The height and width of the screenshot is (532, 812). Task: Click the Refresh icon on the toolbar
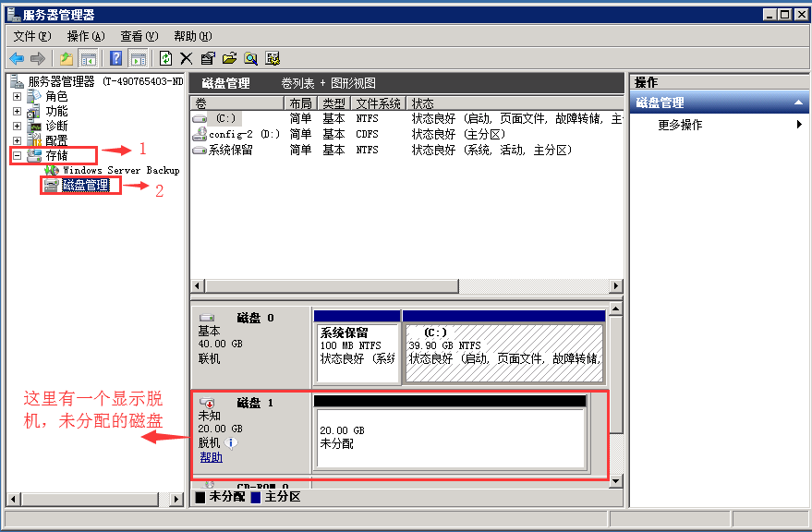click(165, 58)
